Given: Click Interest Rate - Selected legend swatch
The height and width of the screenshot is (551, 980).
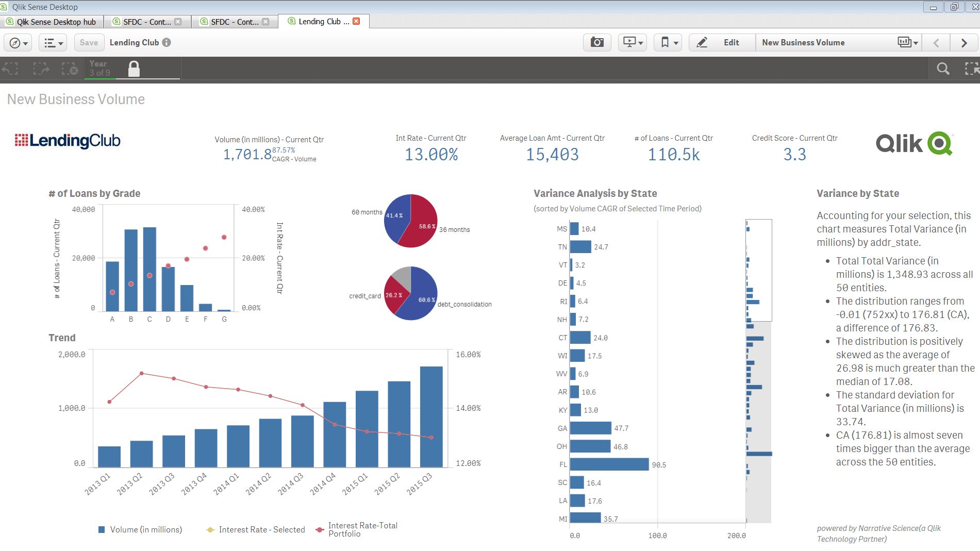Looking at the screenshot, I should [x=210, y=529].
